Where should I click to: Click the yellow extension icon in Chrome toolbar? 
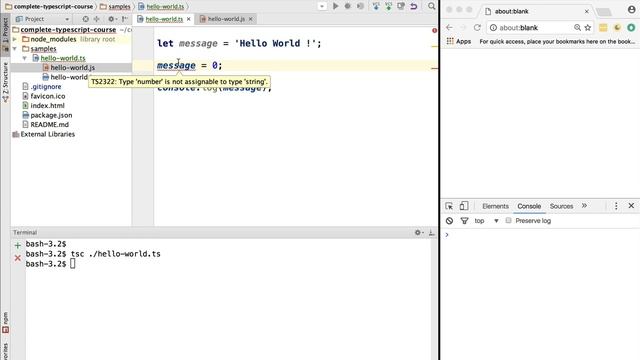[603, 27]
